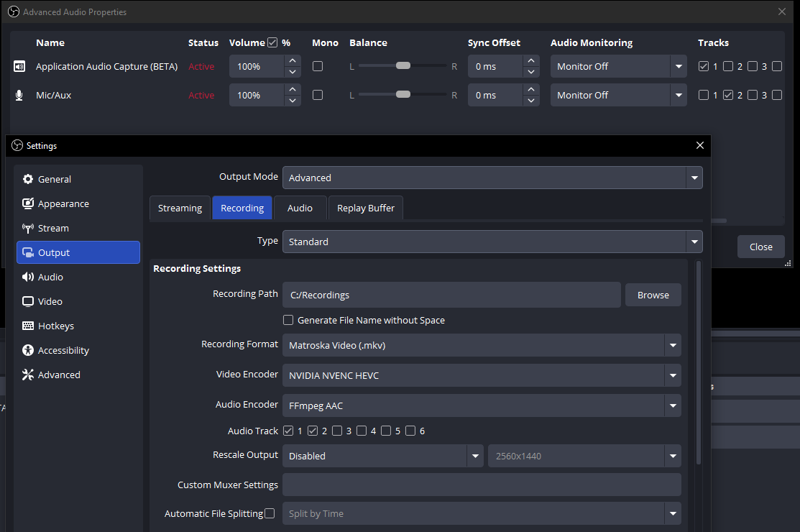The image size is (800, 532).
Task: Open the Replay Buffer tab
Action: (366, 208)
